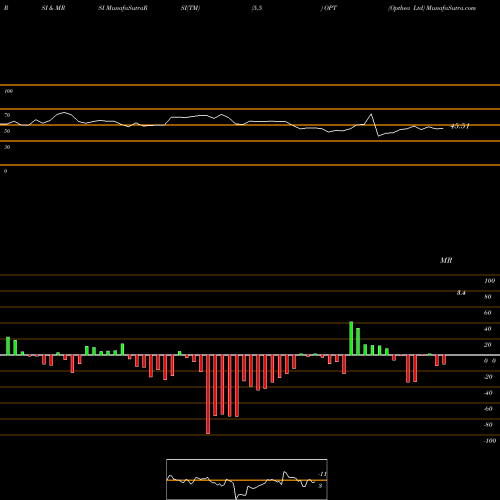Click the -80 label on the MR axis
The image size is (500, 500).
tap(488, 425)
